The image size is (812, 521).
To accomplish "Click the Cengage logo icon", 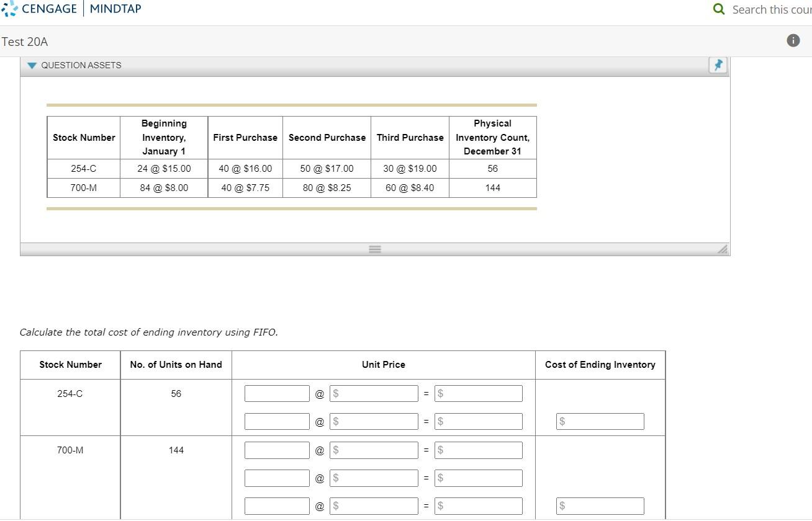I will (9, 9).
